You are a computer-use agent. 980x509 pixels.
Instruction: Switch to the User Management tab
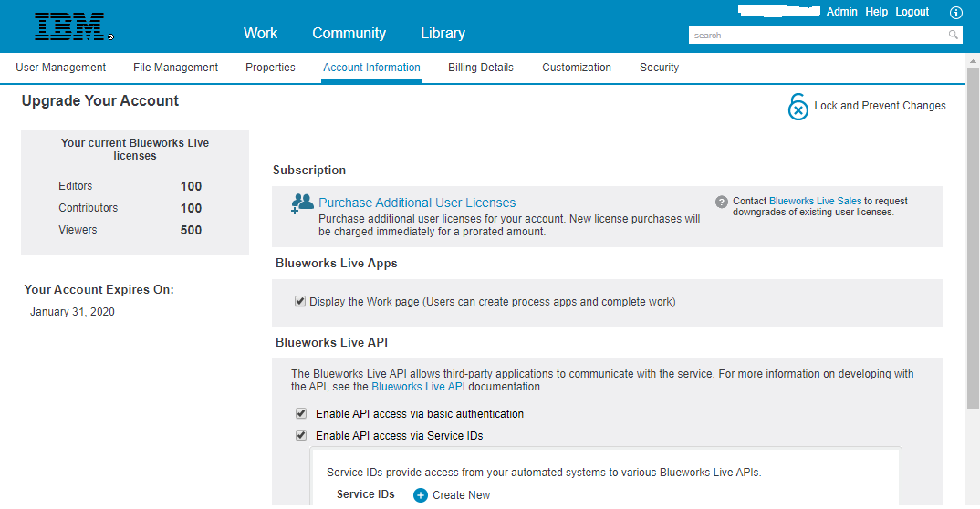(x=60, y=68)
